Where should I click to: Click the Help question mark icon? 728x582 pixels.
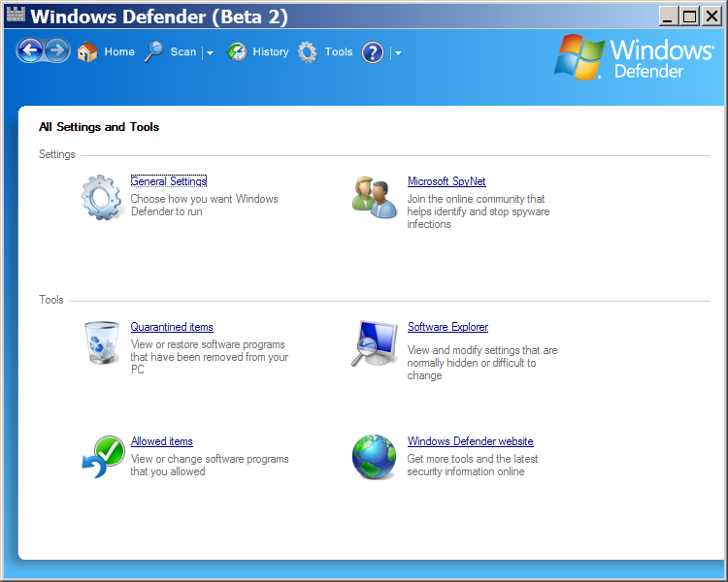tap(373, 52)
